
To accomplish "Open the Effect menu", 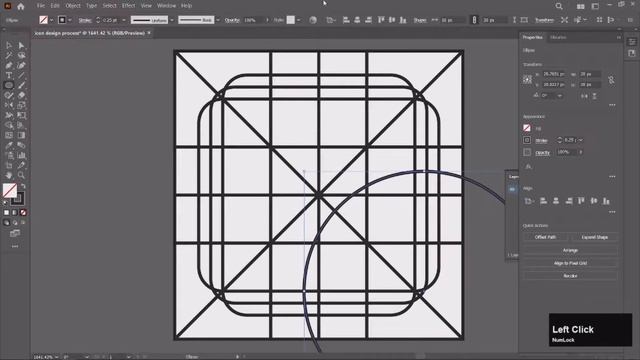I will pos(128,6).
